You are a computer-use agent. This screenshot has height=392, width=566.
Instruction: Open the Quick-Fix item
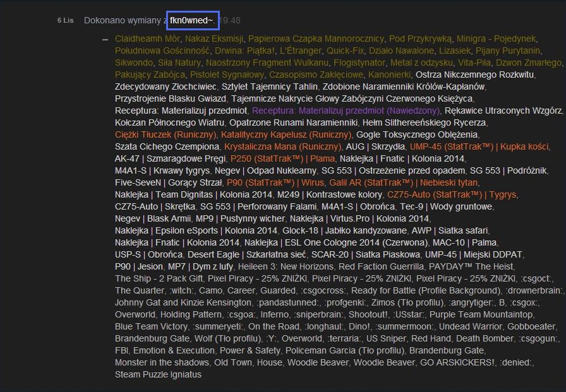tap(345, 50)
